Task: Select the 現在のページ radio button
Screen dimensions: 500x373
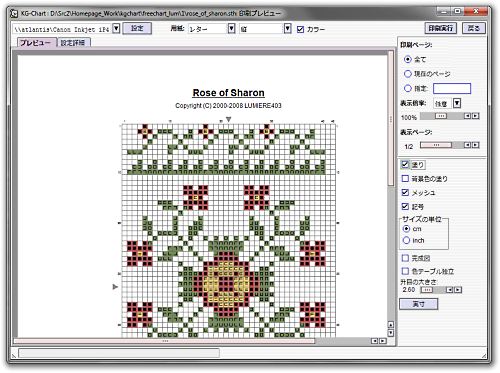Action: tap(408, 74)
